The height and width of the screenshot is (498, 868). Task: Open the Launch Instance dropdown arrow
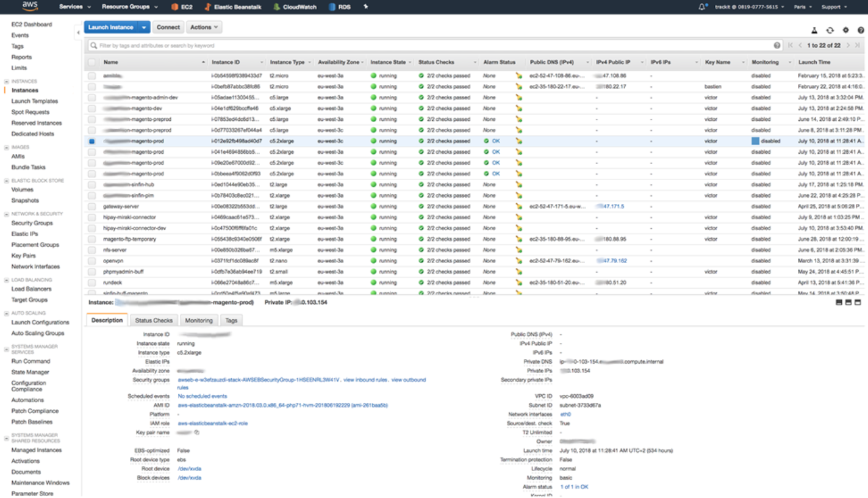144,27
